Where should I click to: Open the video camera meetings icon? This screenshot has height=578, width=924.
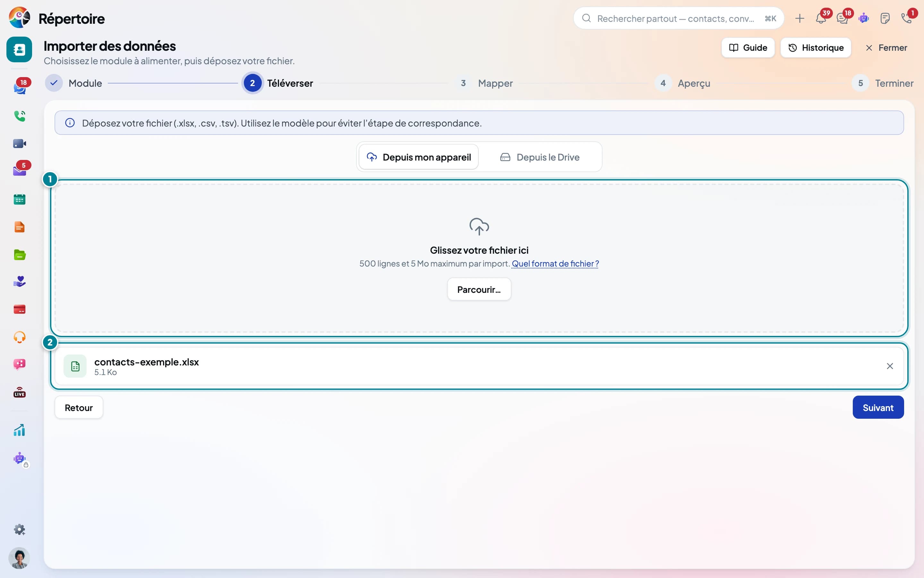pyautogui.click(x=20, y=144)
